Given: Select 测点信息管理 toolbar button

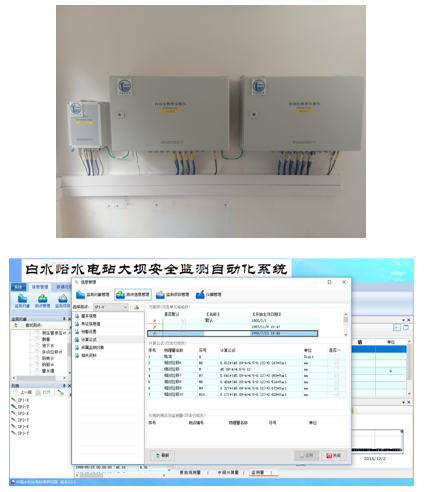Looking at the screenshot, I should point(133,294).
